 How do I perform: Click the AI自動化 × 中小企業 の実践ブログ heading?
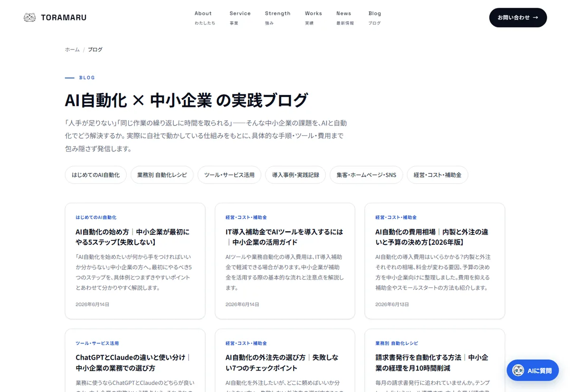click(187, 100)
